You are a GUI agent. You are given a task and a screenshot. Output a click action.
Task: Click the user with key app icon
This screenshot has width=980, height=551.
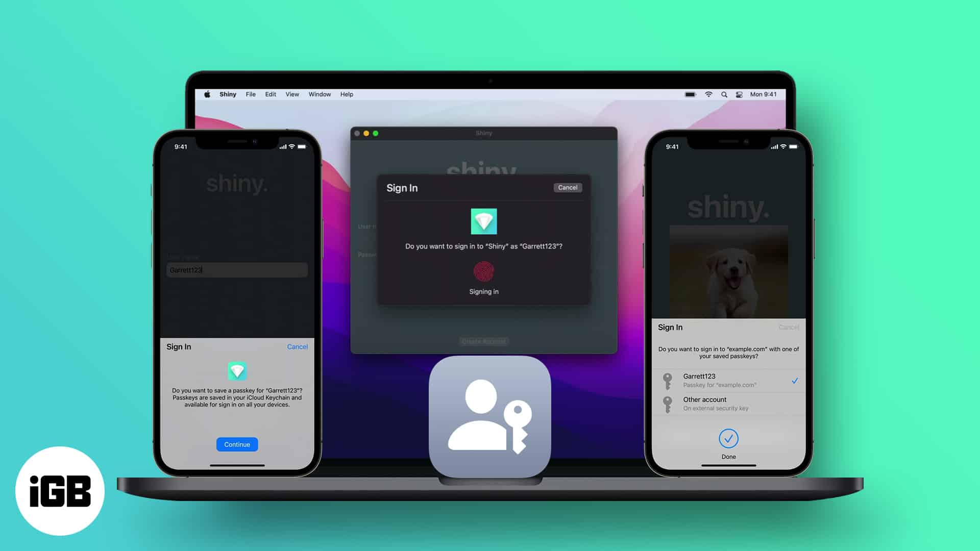click(489, 418)
